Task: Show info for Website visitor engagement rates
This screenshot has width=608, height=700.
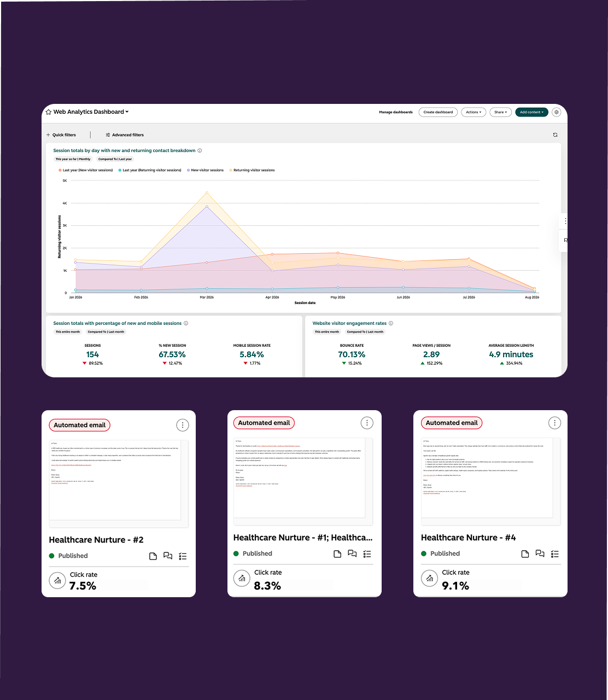Action: [x=391, y=323]
